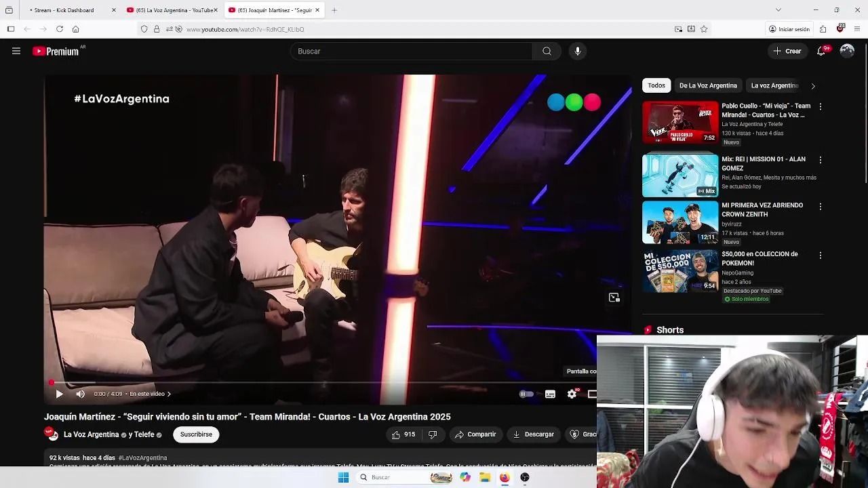
Task: Start voice search with the microphone
Action: (577, 51)
